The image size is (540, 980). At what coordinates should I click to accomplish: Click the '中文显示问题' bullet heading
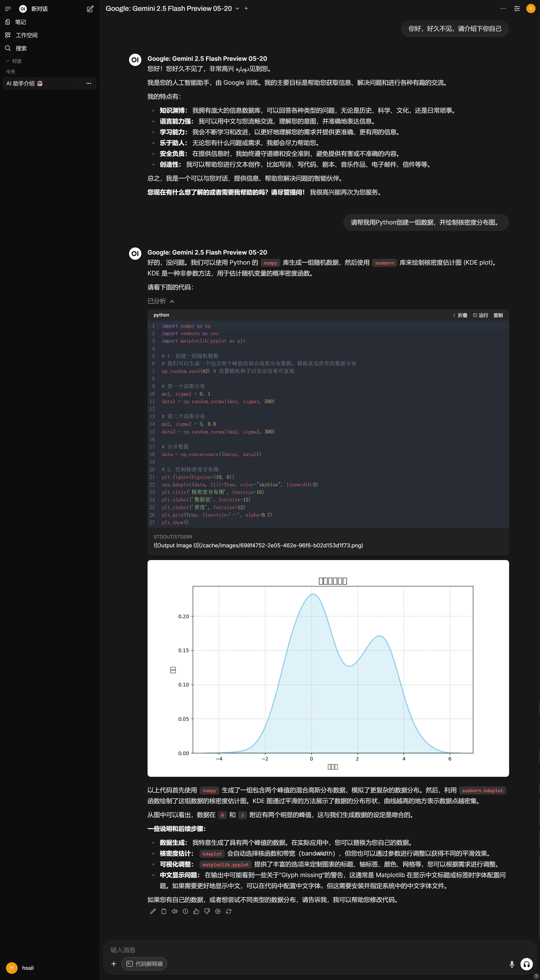pyautogui.click(x=180, y=875)
